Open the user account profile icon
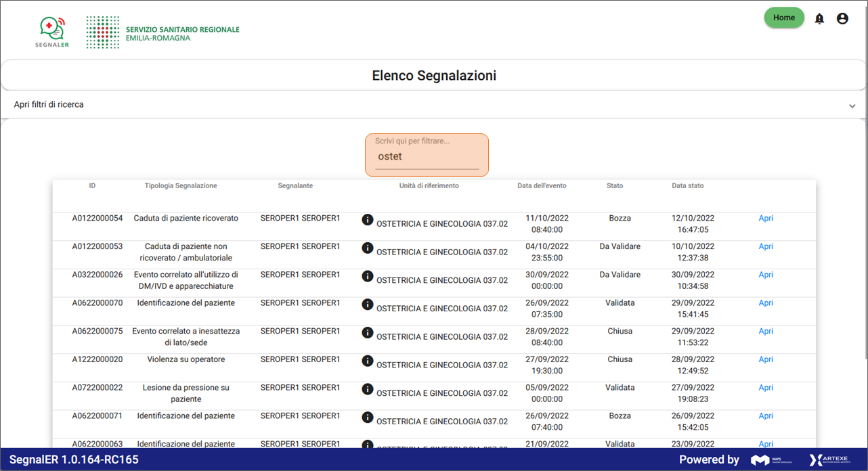 click(842, 19)
